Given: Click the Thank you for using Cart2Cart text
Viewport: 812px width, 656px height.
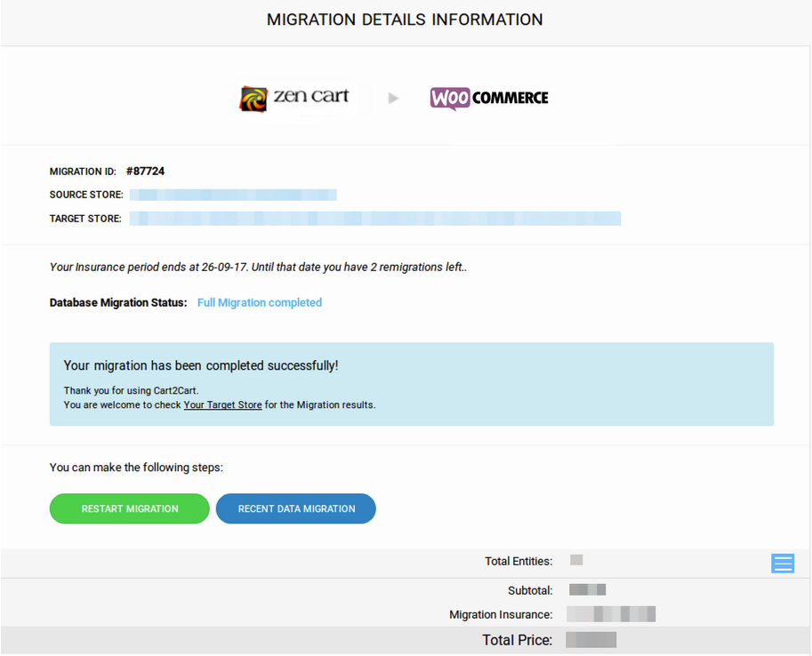Looking at the screenshot, I should point(131,390).
